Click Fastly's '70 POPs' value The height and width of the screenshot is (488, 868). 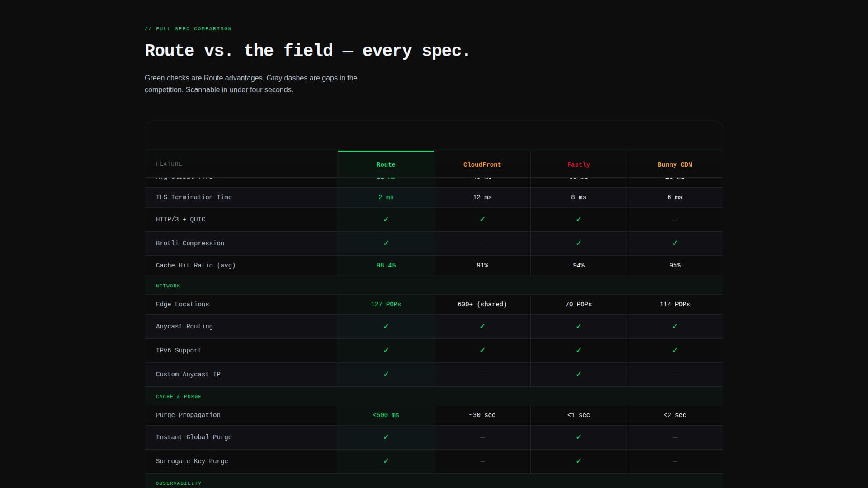pos(578,305)
